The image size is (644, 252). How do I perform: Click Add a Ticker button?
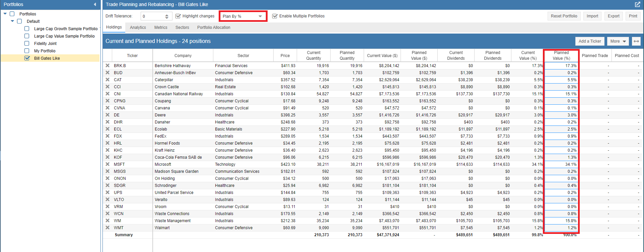click(x=590, y=41)
